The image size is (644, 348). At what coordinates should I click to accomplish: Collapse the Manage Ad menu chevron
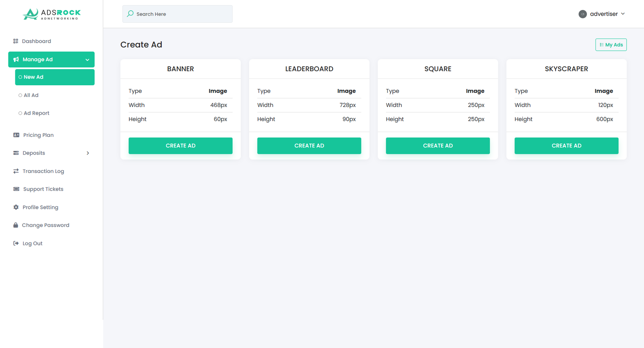[87, 60]
